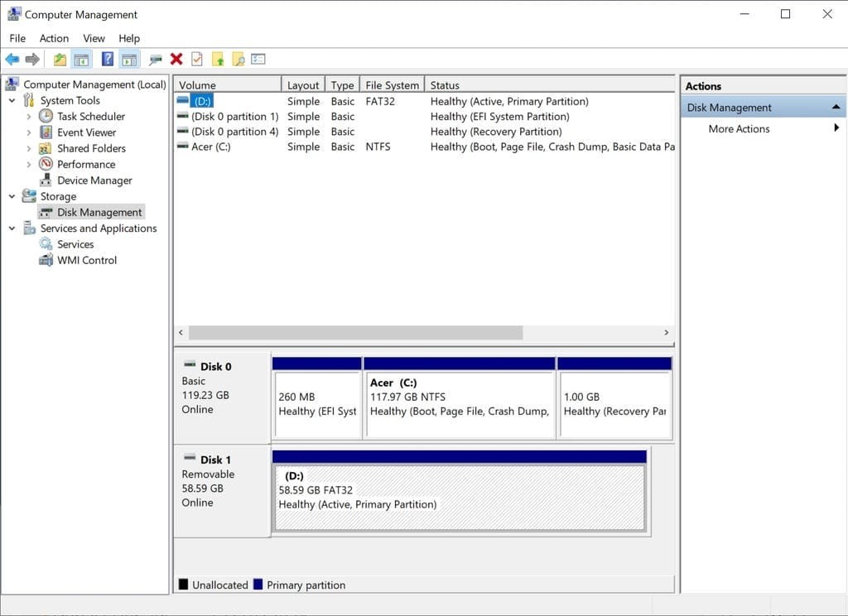
Task: Open Event Viewer in the tree
Action: (86, 132)
